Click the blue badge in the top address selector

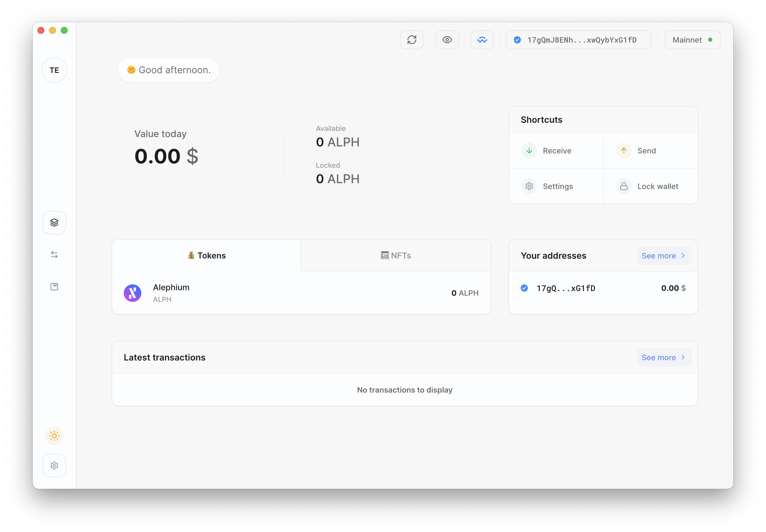click(517, 40)
